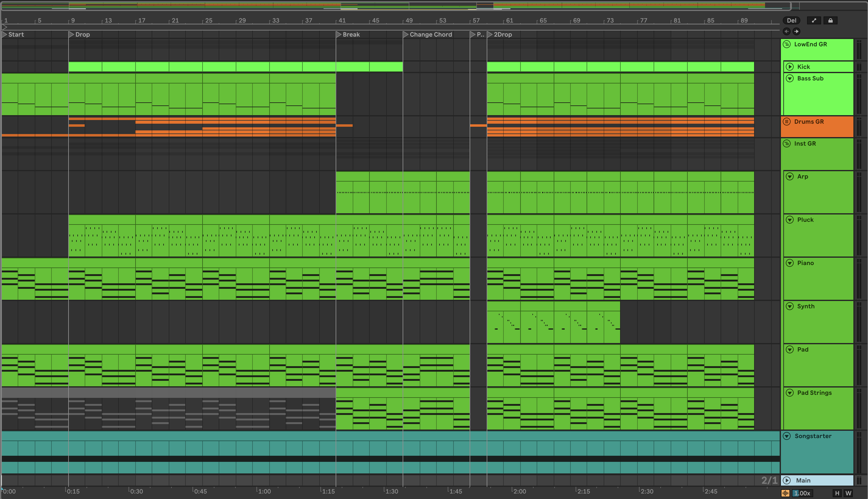Screen dimensions: 868x499
Task: Select the Kick track name
Action: pos(803,67)
